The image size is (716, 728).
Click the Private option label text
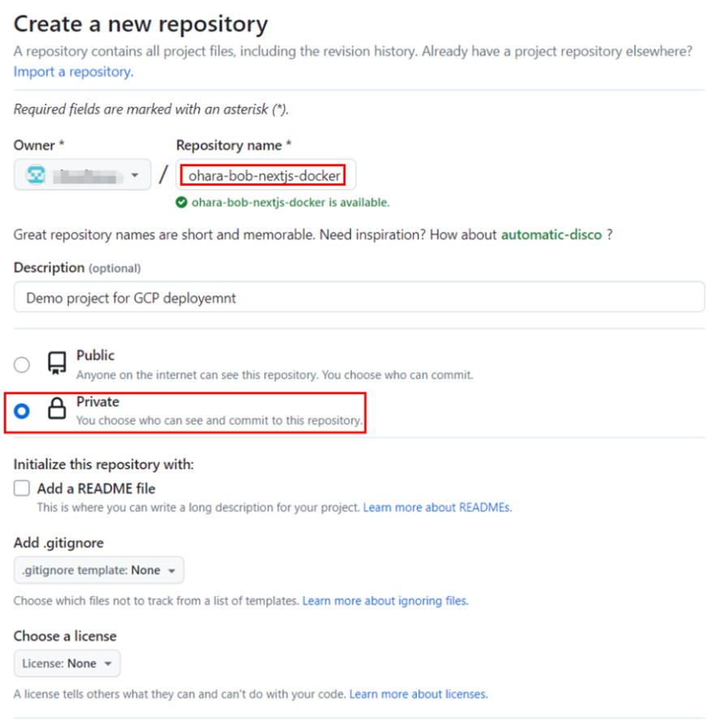(x=97, y=401)
